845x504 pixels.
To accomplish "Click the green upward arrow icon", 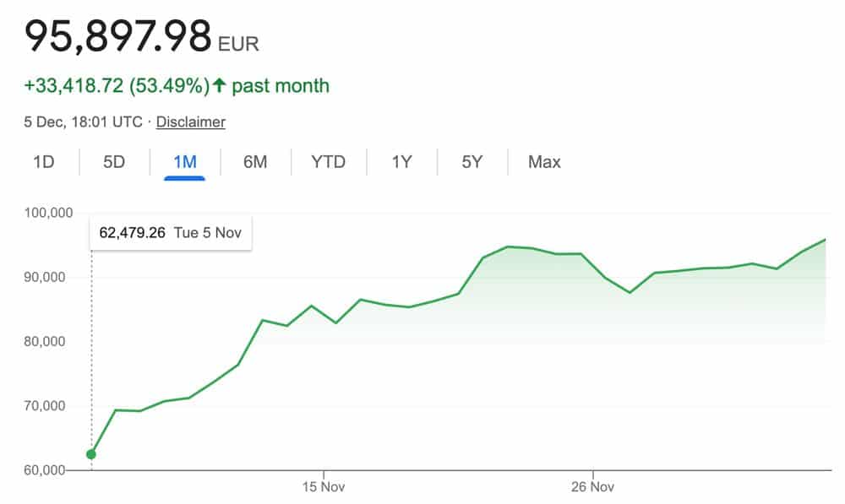I will [x=219, y=85].
